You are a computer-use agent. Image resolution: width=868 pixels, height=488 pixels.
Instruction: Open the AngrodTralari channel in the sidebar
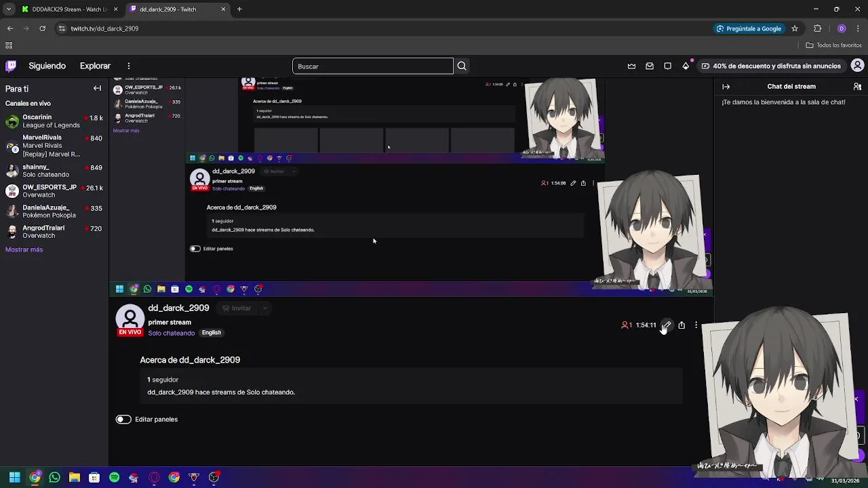pyautogui.click(x=54, y=232)
